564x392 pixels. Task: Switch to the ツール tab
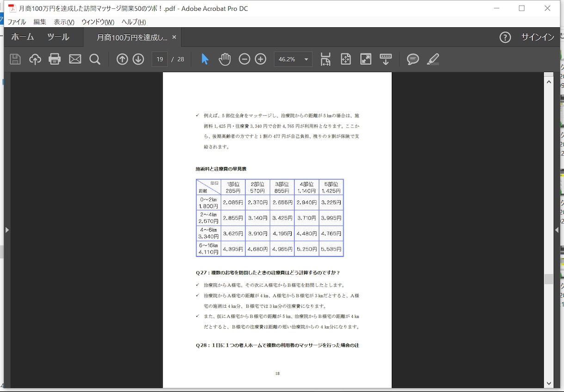[x=58, y=37]
